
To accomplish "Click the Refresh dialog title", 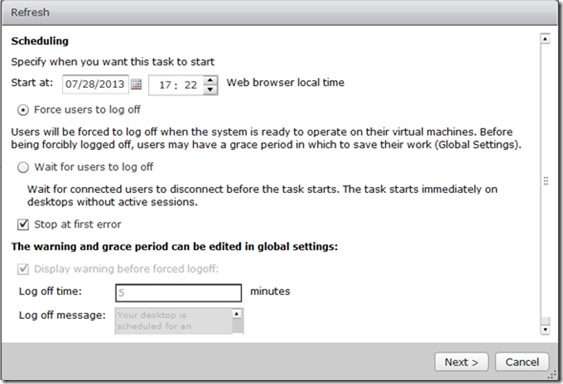I will 30,12.
